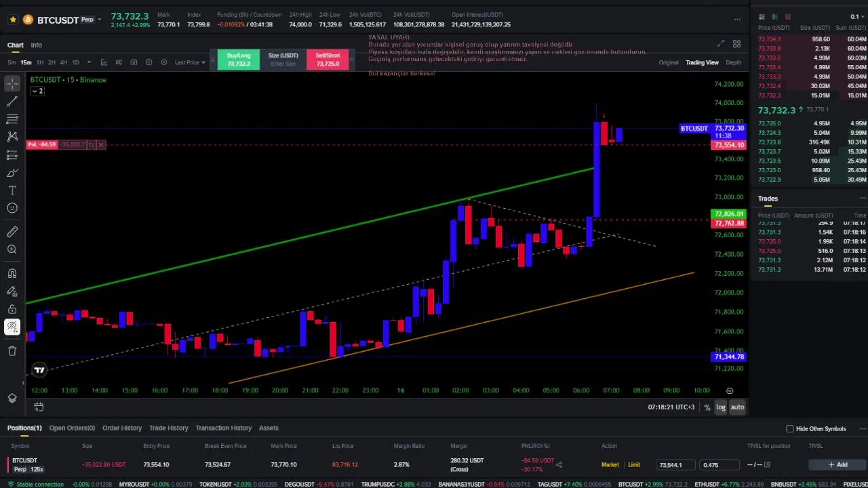The width and height of the screenshot is (868, 488).
Task: Switch to Depth chart view
Action: [733, 62]
